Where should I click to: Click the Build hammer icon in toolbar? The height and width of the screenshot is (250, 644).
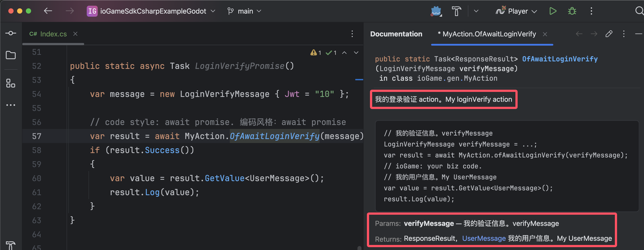[456, 11]
